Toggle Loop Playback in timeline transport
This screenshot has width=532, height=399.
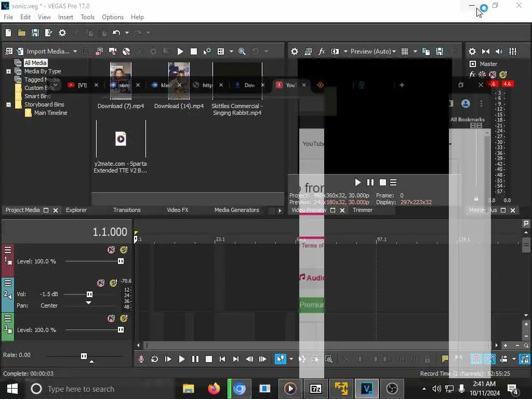tap(154, 359)
